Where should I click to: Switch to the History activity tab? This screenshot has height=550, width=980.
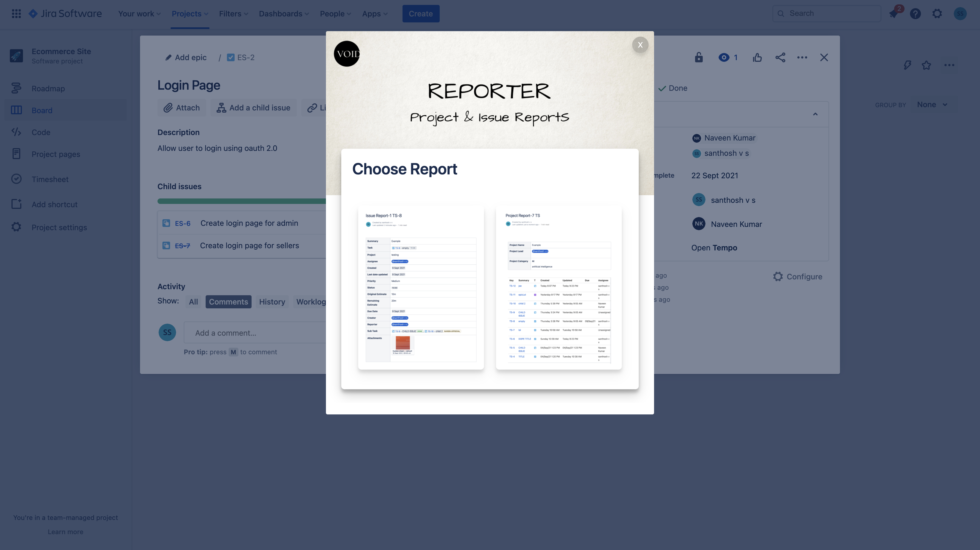[x=272, y=302]
